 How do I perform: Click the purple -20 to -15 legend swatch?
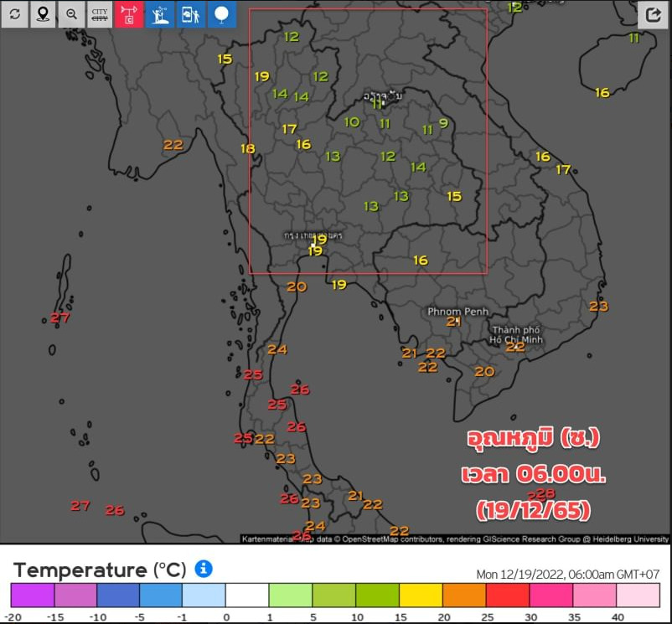tap(33, 595)
